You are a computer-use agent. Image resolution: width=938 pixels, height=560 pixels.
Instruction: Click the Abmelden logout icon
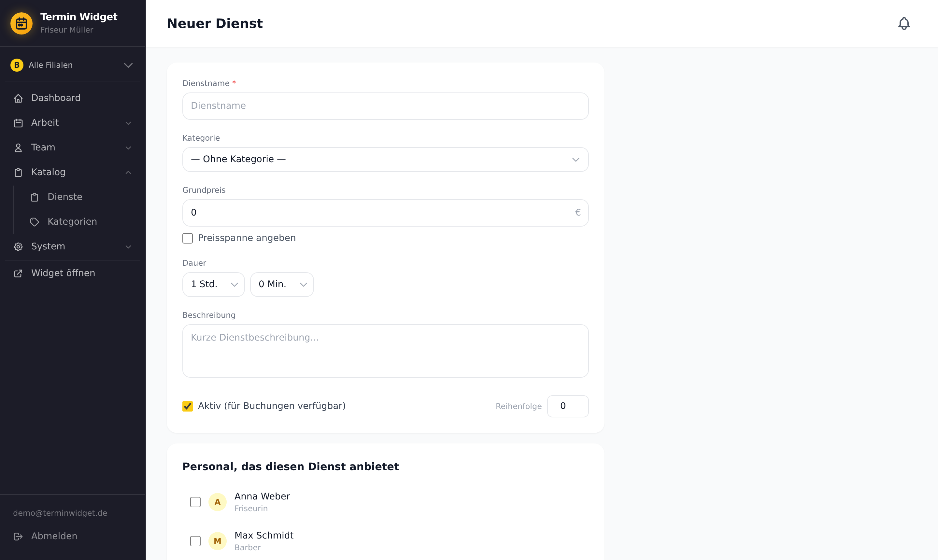[x=18, y=536]
